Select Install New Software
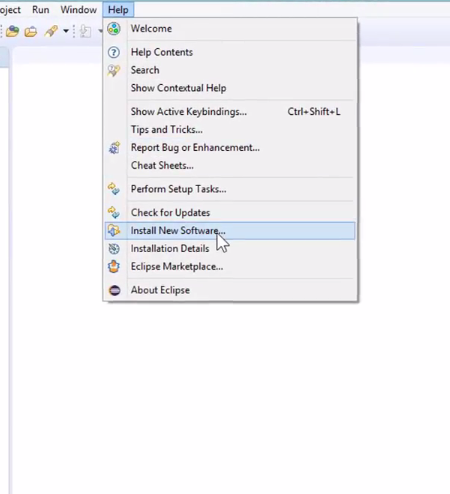The width and height of the screenshot is (450, 494). [230, 231]
